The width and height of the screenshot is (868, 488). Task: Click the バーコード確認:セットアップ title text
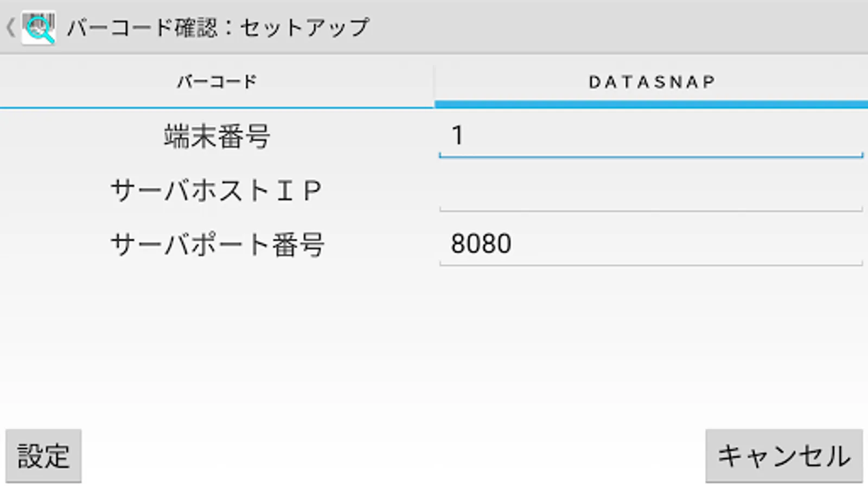click(218, 27)
